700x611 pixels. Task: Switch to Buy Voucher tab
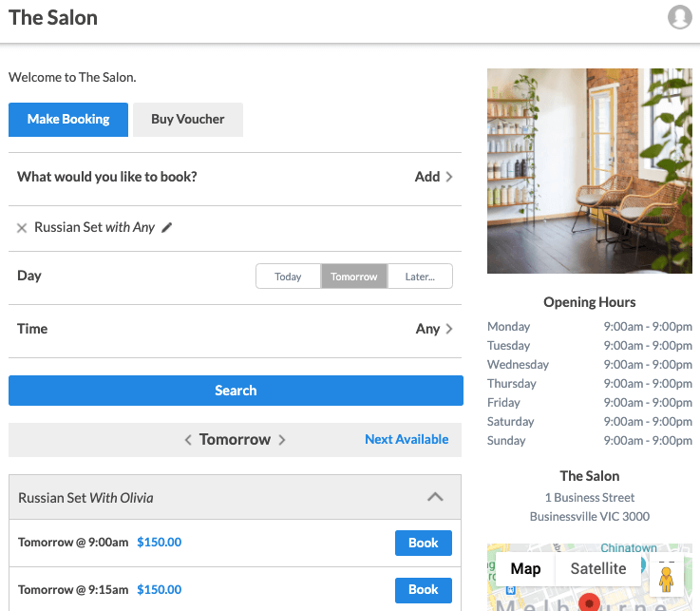[188, 119]
